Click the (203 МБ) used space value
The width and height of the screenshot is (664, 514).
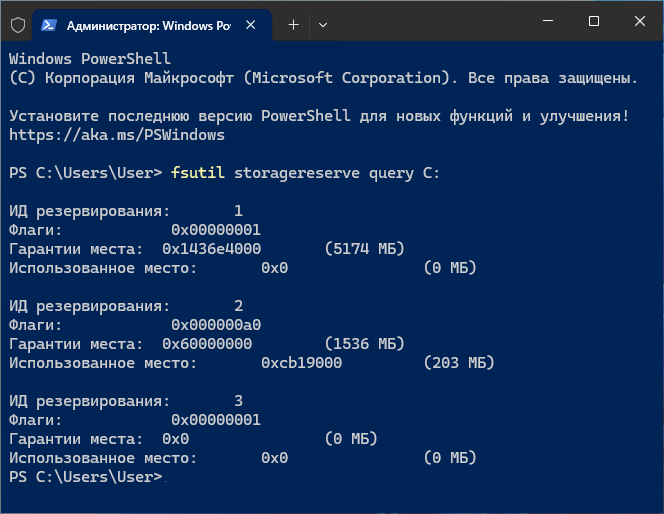(458, 363)
